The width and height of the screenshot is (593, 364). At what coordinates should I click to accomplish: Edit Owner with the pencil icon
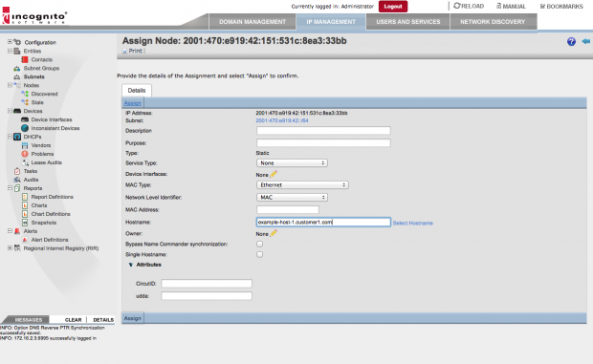point(274,233)
